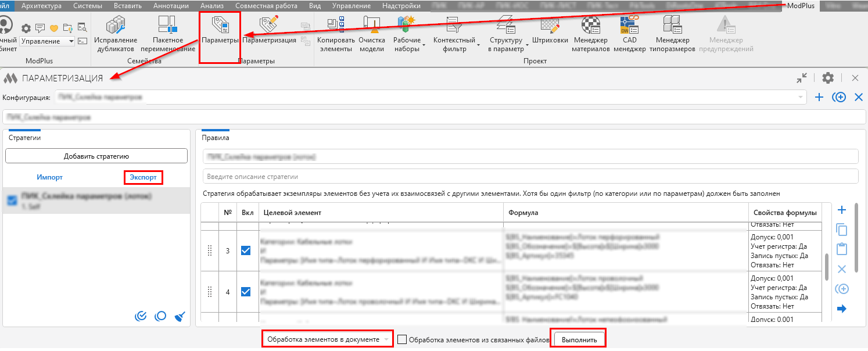The image size is (868, 351).
Task: Open the parametrization window settings gear
Action: click(828, 78)
